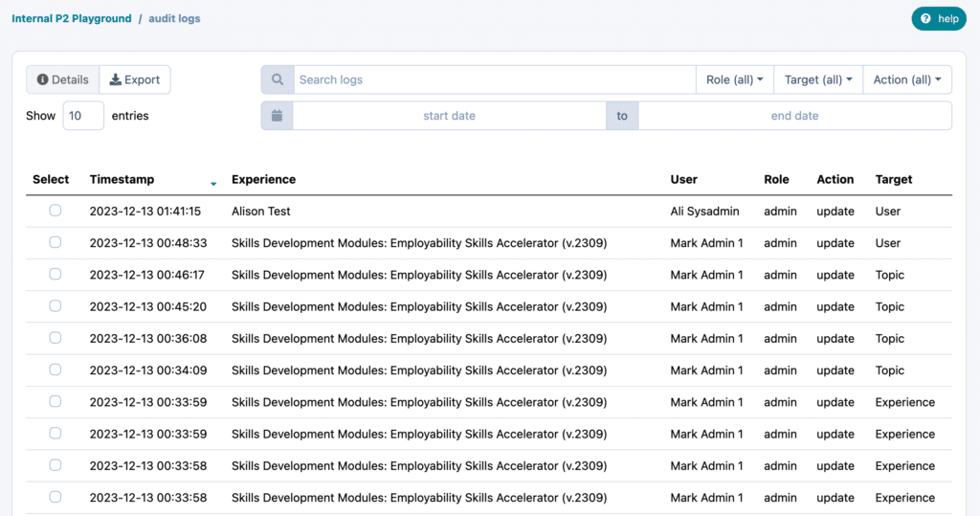Go to Internal P2 Playground breadcrumb link
Viewport: 980px width, 516px height.
(72, 18)
